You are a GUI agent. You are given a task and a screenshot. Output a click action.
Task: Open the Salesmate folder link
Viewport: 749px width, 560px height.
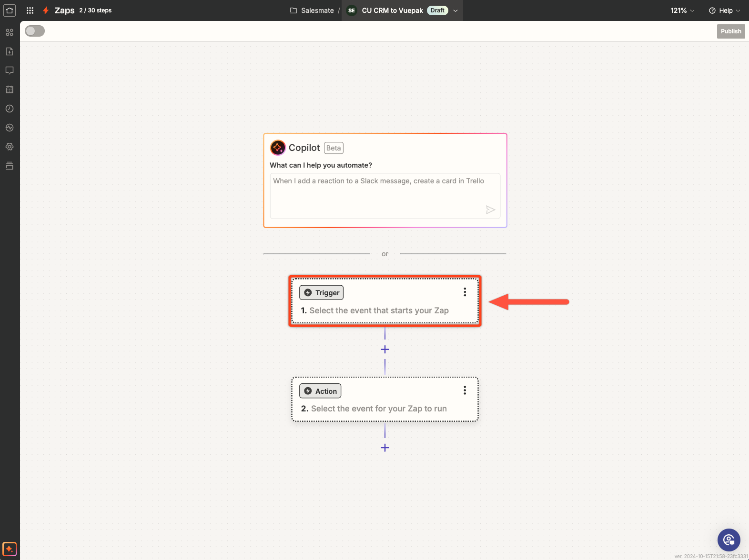[x=312, y=10]
